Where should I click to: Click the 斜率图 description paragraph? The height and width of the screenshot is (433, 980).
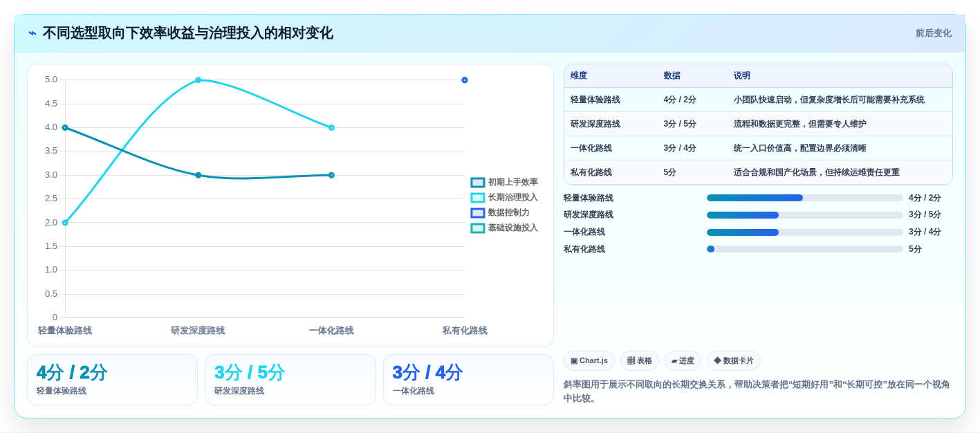[757, 391]
